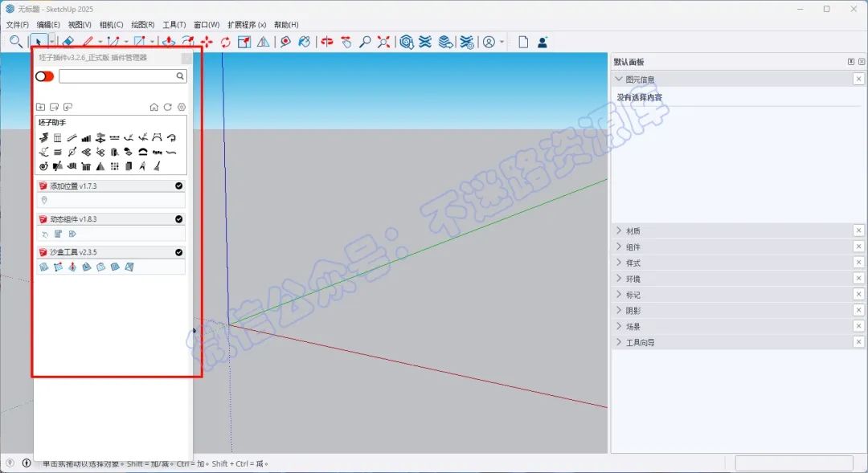Click the Zoom Extents tool
Viewport: 868px width, 473px height.
click(383, 42)
